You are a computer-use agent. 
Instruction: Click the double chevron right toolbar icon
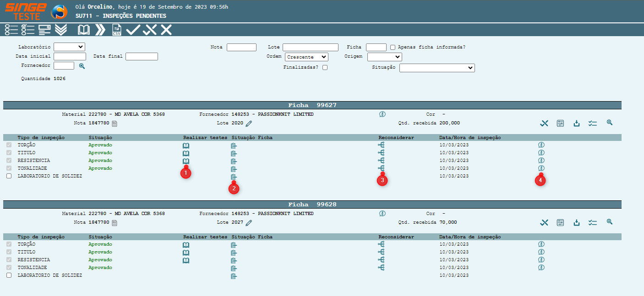point(100,30)
